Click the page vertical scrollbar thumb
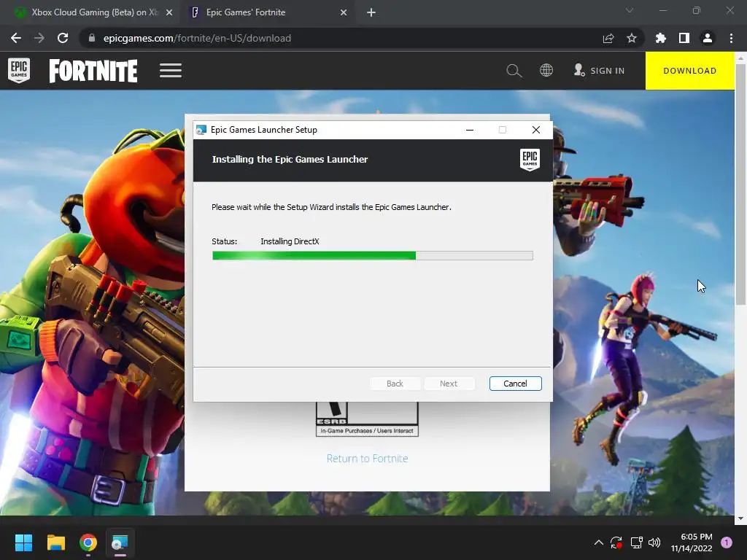Screen dimensions: 747x560 pos(740,183)
